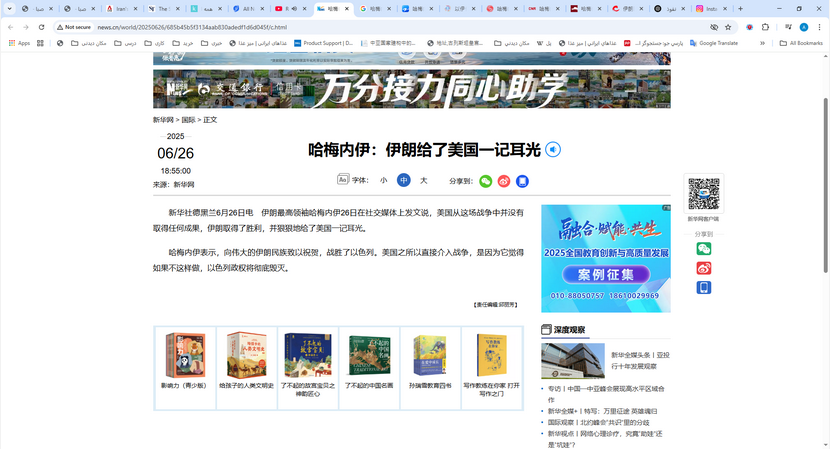
Task: Open the All Bookmarks folder
Action: click(x=801, y=43)
